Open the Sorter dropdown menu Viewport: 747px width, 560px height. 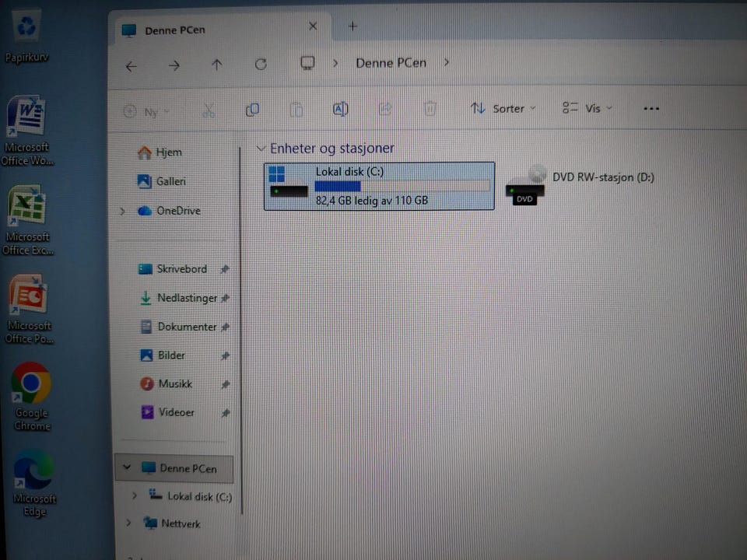click(503, 109)
